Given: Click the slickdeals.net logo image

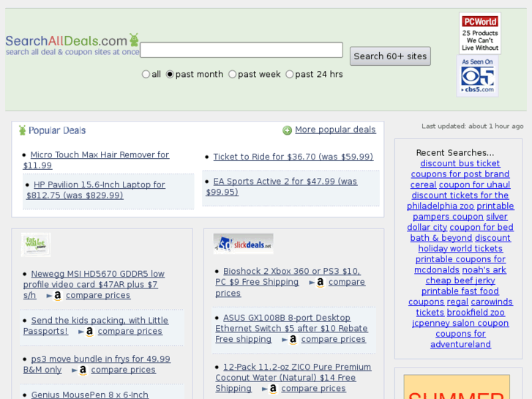Looking at the screenshot, I should (x=243, y=244).
